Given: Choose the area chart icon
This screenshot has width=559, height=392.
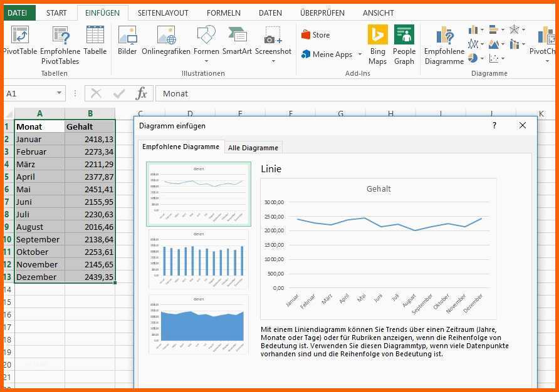Looking at the screenshot, I should tap(494, 44).
